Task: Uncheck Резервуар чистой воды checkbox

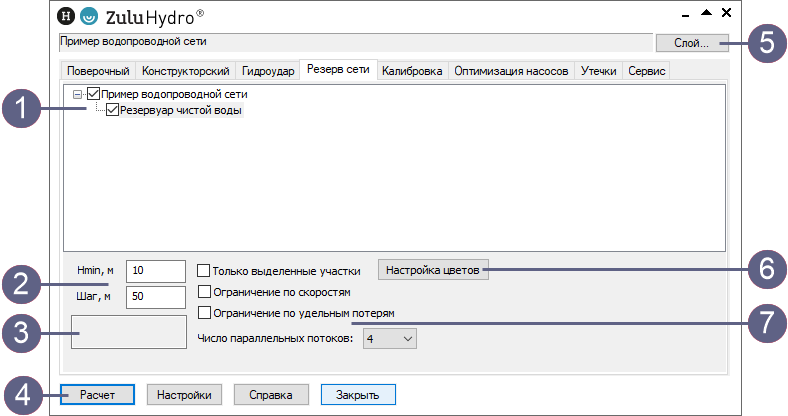Action: point(112,111)
